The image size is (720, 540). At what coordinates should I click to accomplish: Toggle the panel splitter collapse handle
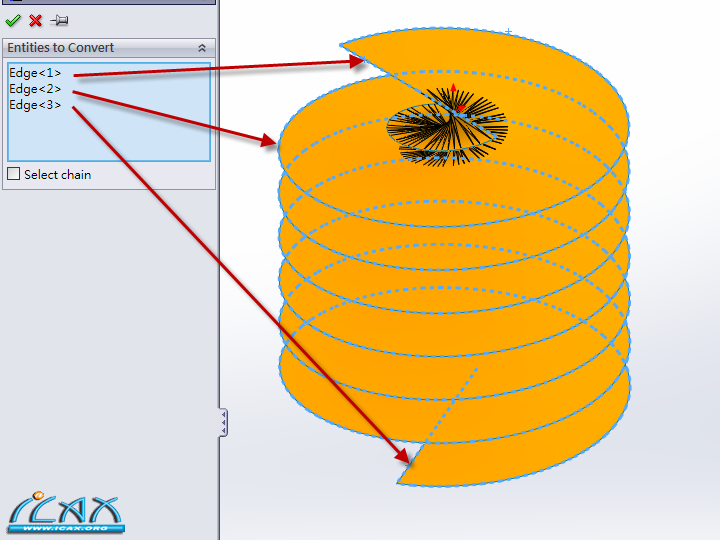(223, 422)
